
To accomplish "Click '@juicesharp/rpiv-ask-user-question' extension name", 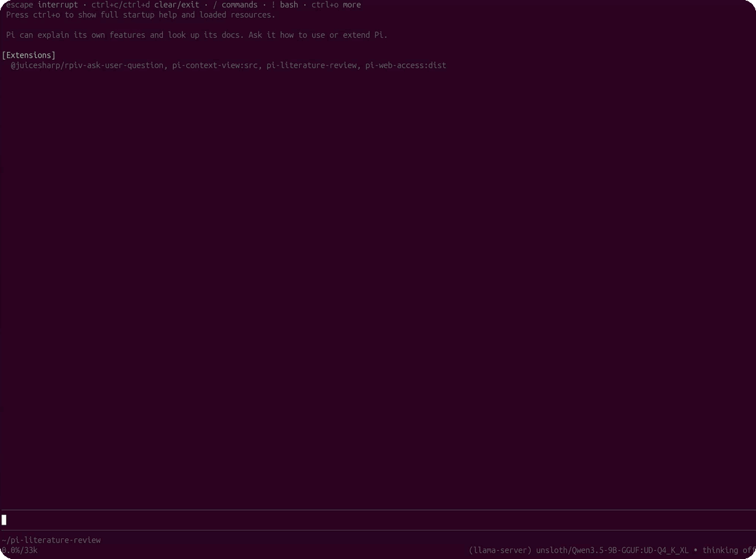I will [x=87, y=65].
